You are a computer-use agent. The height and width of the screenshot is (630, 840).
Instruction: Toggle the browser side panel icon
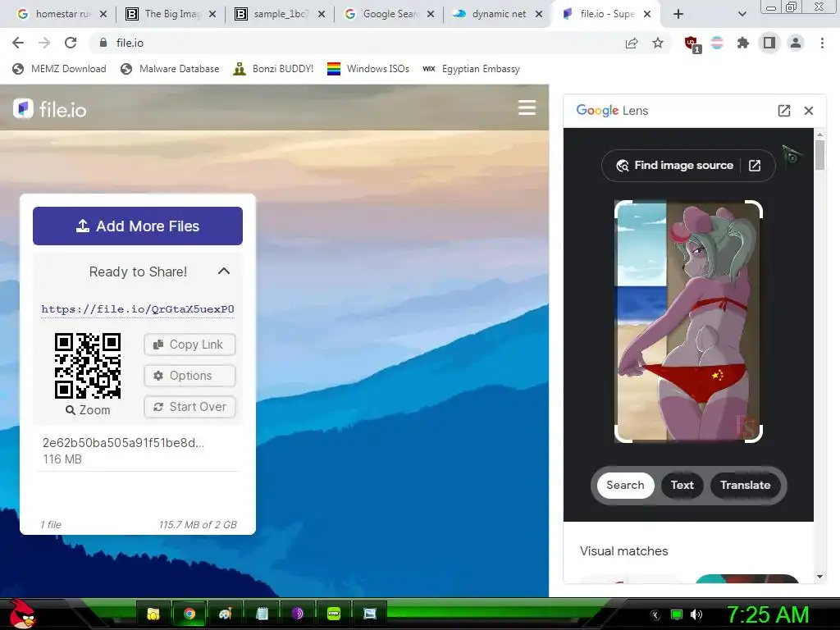coord(769,43)
